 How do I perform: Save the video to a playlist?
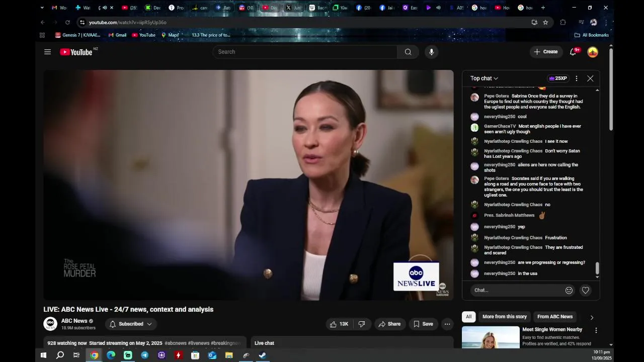(423, 324)
